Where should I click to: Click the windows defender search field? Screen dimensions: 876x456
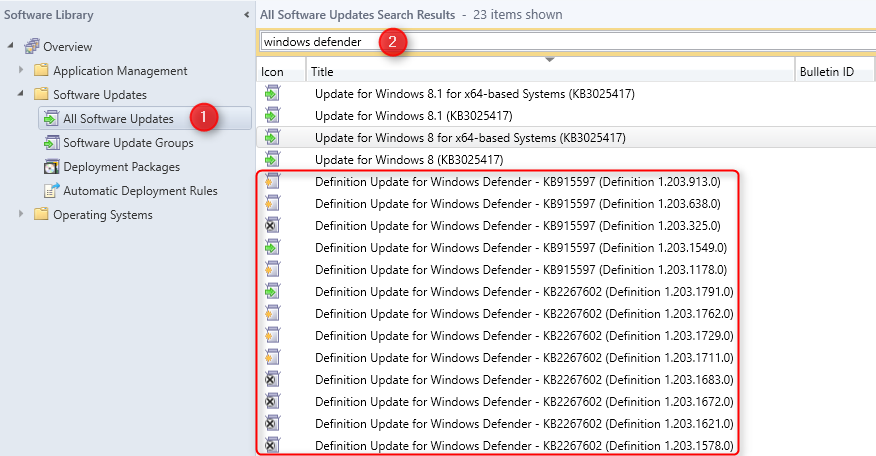[568, 42]
